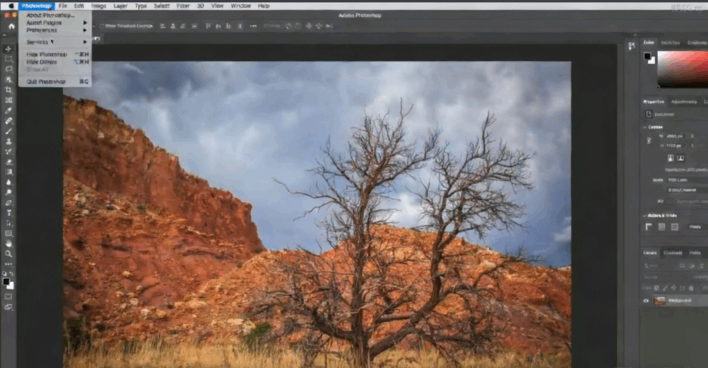Click the foreground color swatch in Color panel
The width and height of the screenshot is (708, 368).
point(647,56)
